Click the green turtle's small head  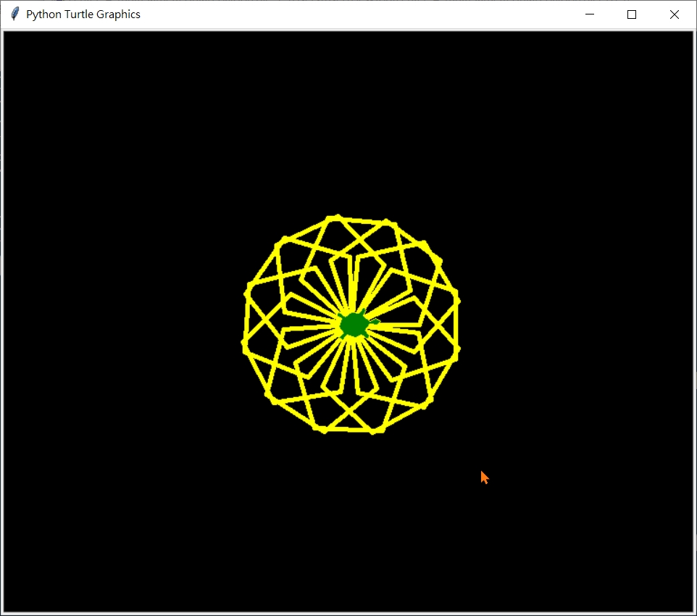pos(375,321)
